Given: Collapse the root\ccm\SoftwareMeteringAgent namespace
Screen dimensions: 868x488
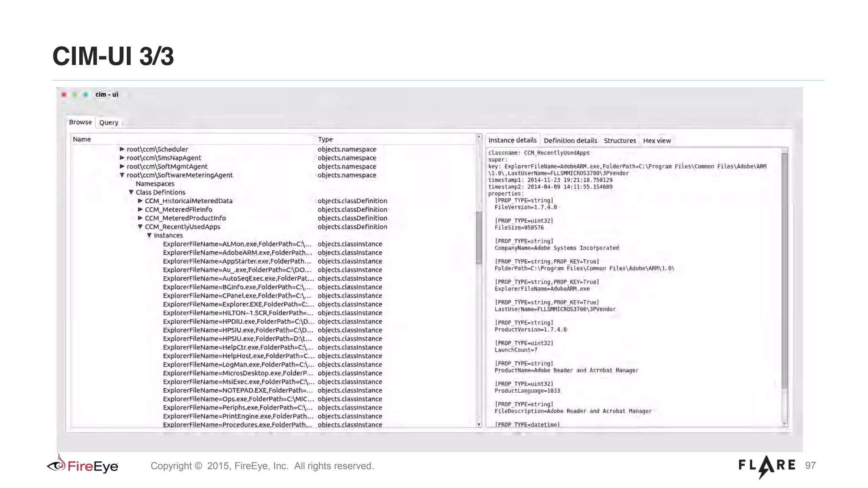Looking at the screenshot, I should click(x=122, y=175).
